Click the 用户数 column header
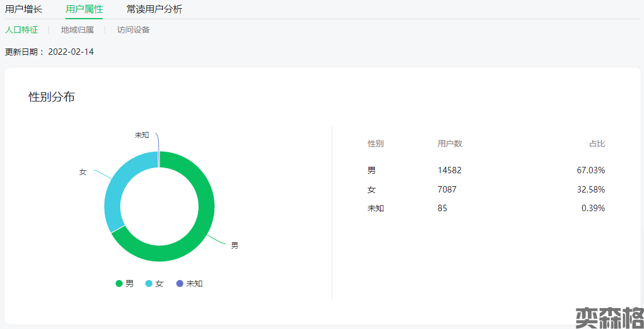644x329 pixels. [x=450, y=144]
